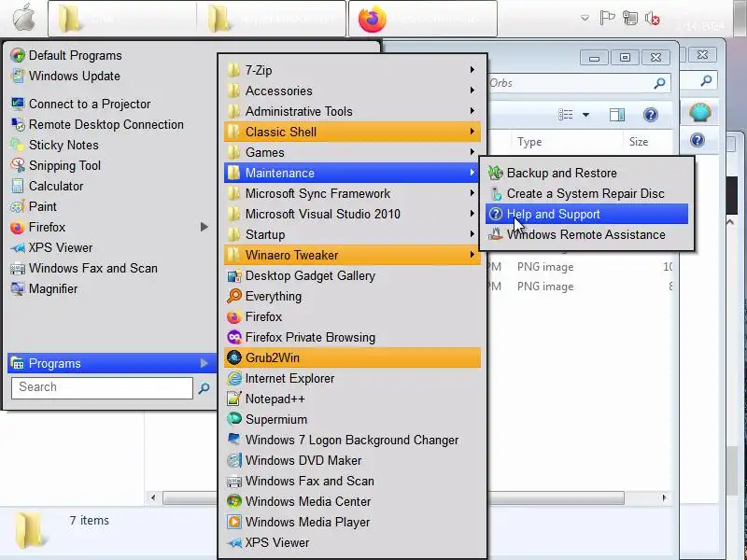Switch to the second folder taskbar button

click(271, 19)
